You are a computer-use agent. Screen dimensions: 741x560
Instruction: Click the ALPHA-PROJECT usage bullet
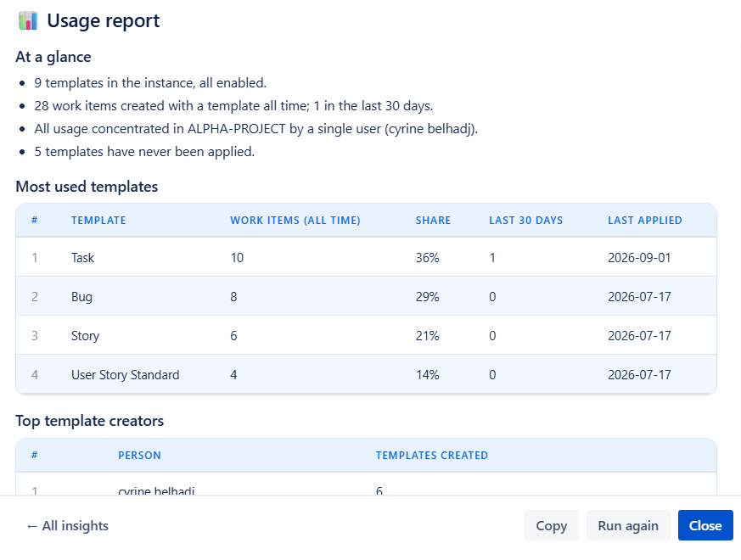pyautogui.click(x=256, y=128)
